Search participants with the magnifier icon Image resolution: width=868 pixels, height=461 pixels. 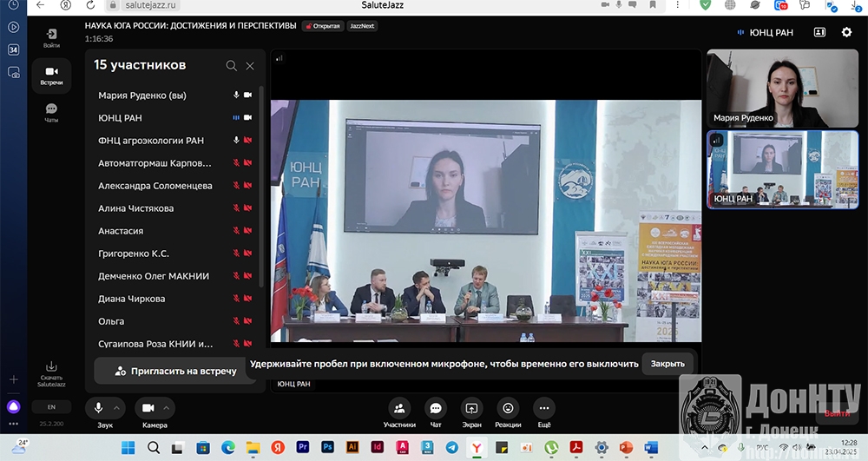click(x=231, y=66)
